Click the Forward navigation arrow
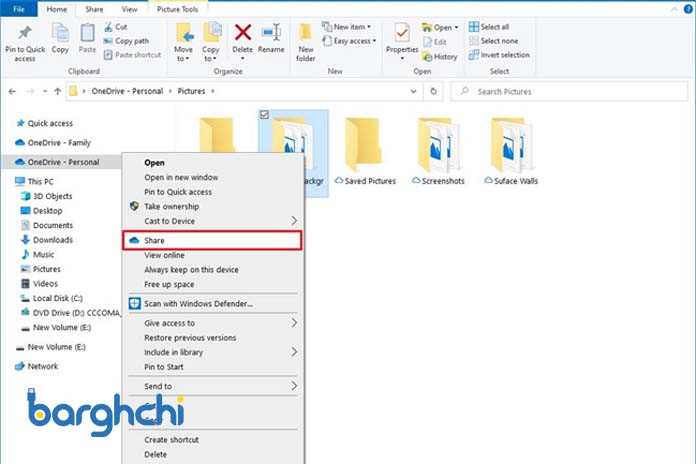Viewport: 696px width, 464px height. pyautogui.click(x=30, y=91)
